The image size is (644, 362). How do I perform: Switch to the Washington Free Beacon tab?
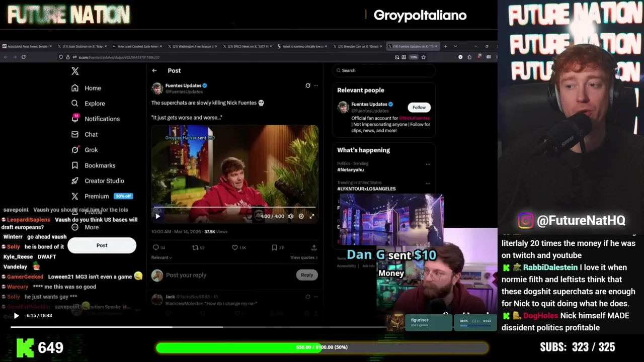point(193,46)
